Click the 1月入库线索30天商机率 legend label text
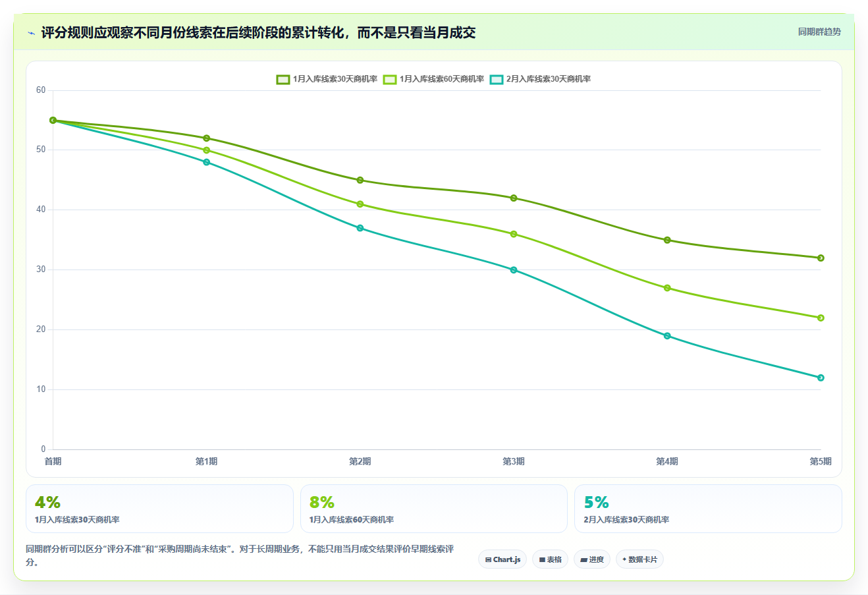868x595 pixels. [x=335, y=79]
